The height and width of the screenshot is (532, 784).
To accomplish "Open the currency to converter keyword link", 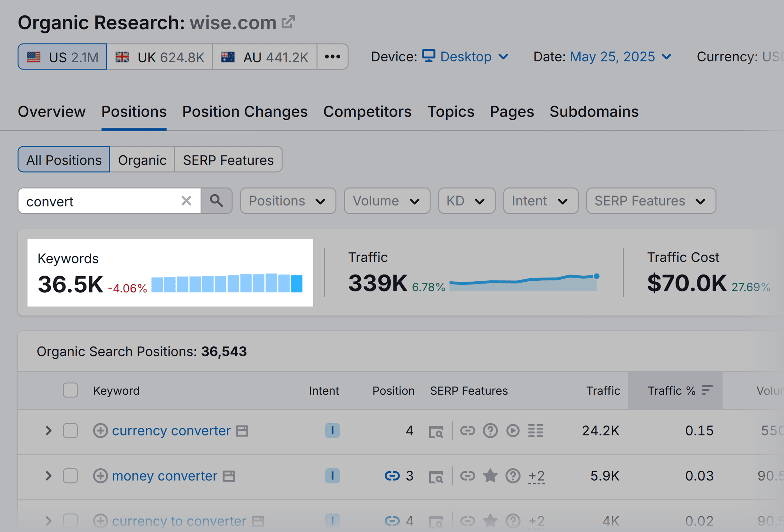I will click(179, 521).
